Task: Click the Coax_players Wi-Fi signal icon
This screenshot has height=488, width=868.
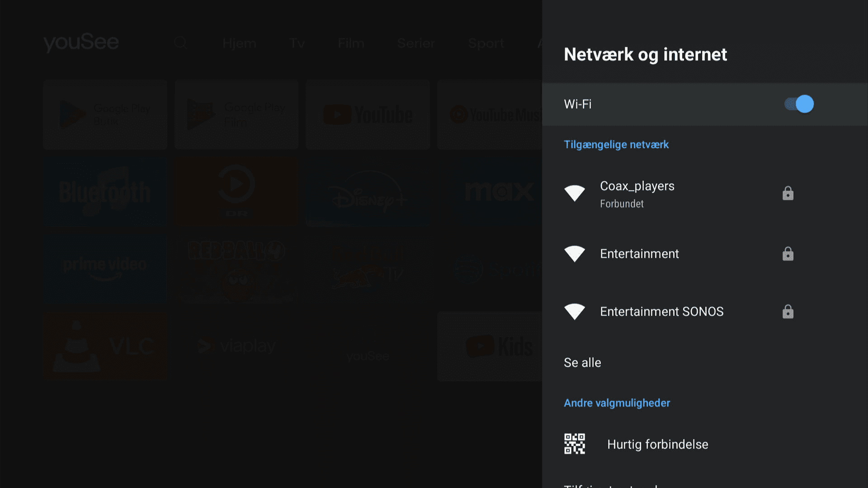Action: pos(575,193)
